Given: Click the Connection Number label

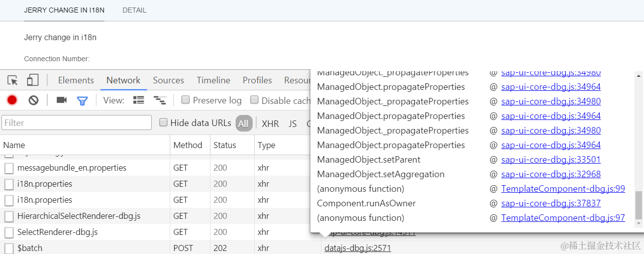Looking at the screenshot, I should (57, 59).
